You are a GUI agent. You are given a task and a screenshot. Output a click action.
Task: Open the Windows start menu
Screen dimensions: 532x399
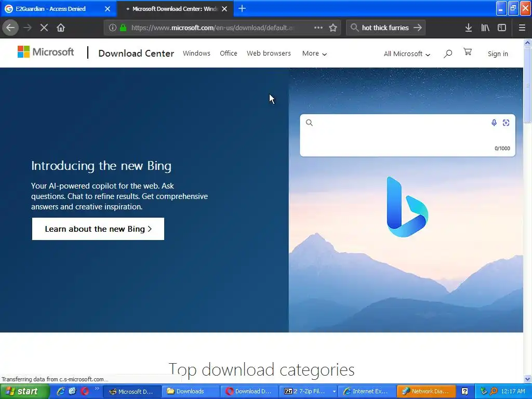tap(24, 391)
